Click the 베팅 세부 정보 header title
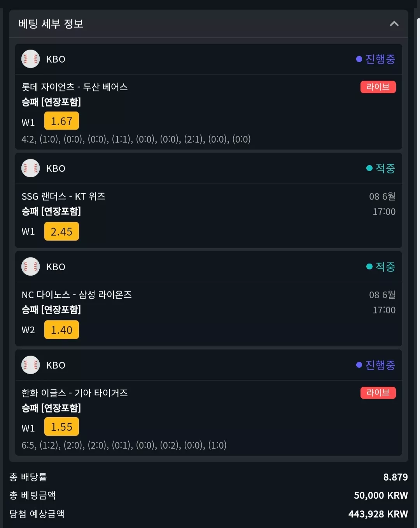Image resolution: width=420 pixels, height=528 pixels. 51,24
